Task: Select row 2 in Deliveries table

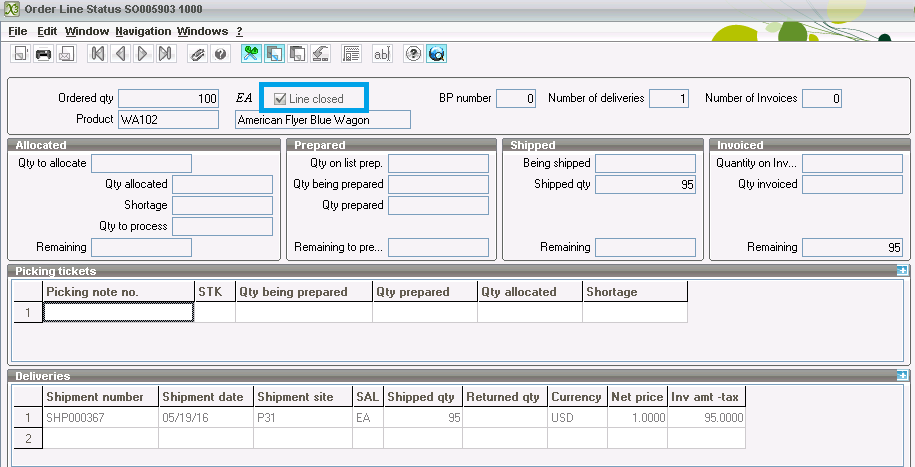Action: (28, 438)
